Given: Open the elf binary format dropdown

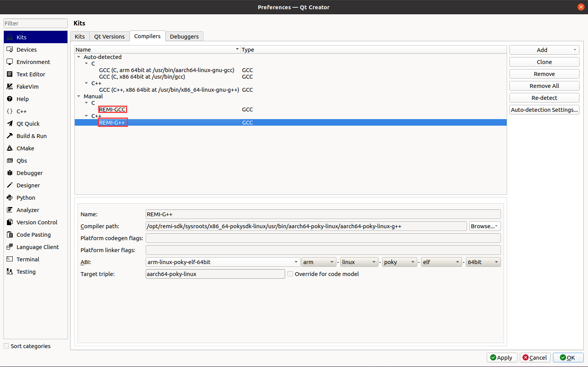Looking at the screenshot, I should (442, 262).
